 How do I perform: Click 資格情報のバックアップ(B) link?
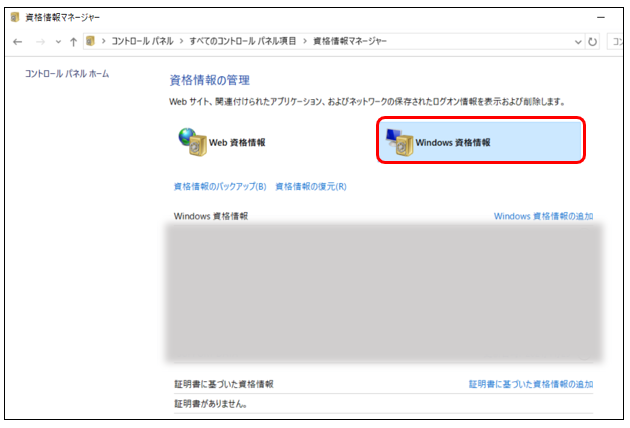tap(220, 186)
